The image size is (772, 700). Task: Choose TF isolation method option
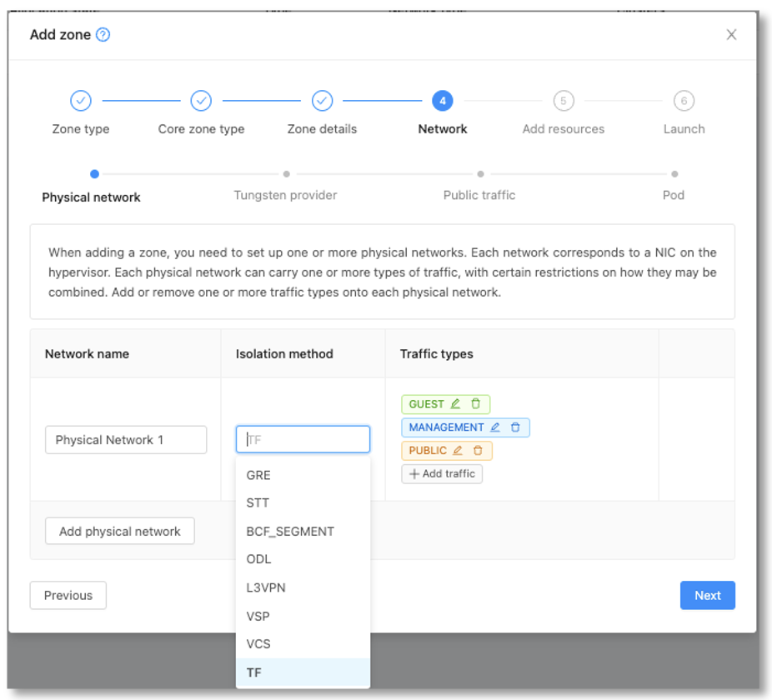click(303, 672)
